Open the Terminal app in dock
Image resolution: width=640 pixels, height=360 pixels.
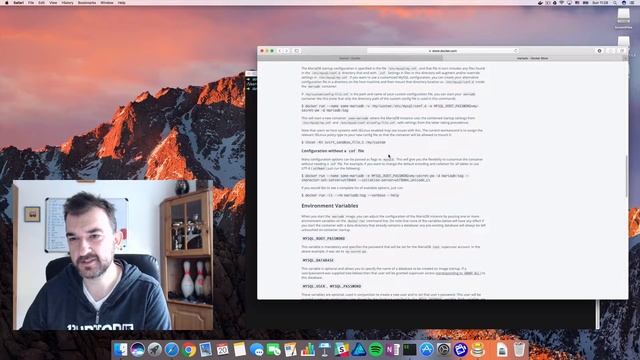[409, 350]
